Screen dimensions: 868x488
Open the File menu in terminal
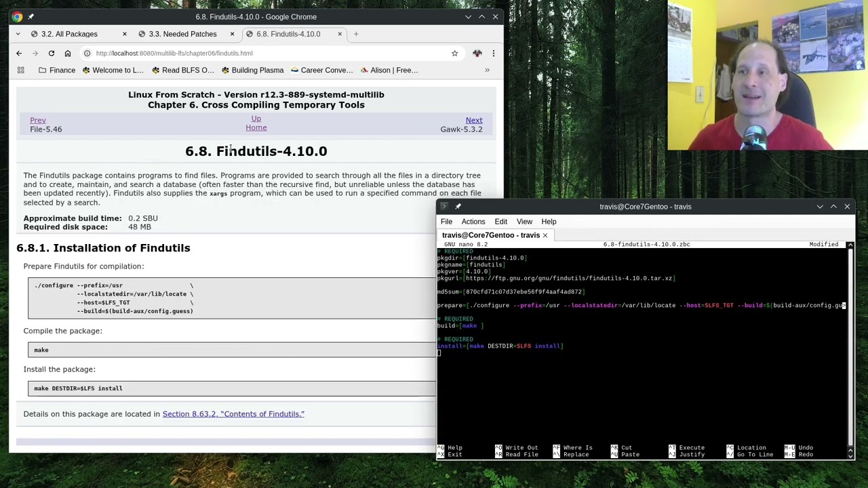pyautogui.click(x=446, y=222)
